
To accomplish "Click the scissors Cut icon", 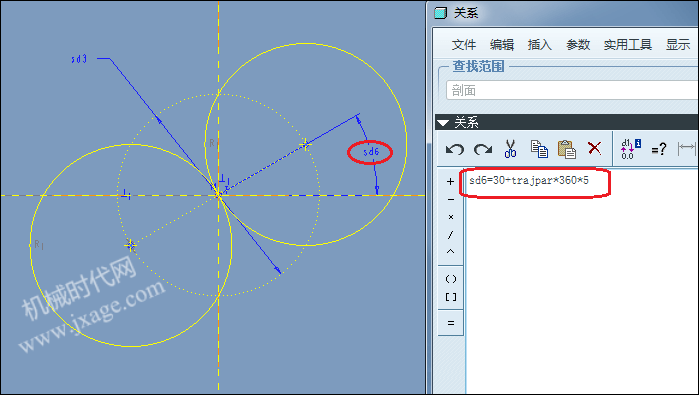I will point(510,149).
